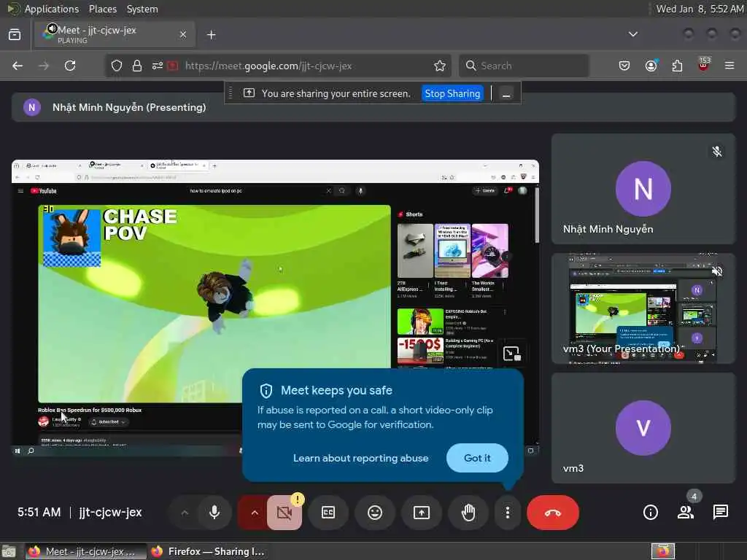Click the red screen share indicator icon
The image size is (747, 560).
click(x=172, y=66)
